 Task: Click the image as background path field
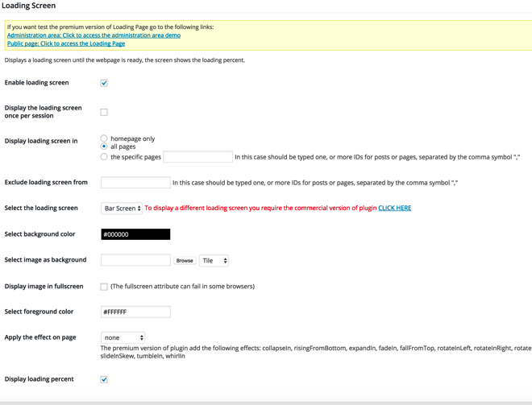(135, 260)
